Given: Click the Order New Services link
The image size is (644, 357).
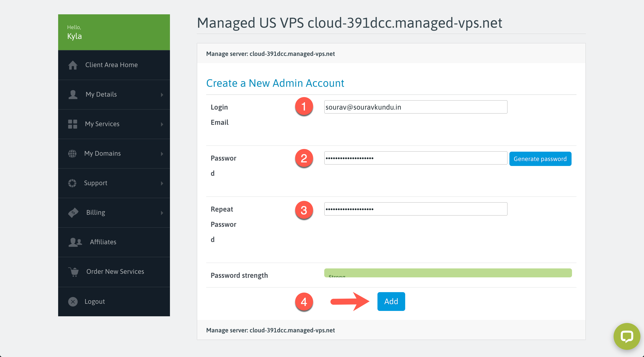Looking at the screenshot, I should (115, 272).
